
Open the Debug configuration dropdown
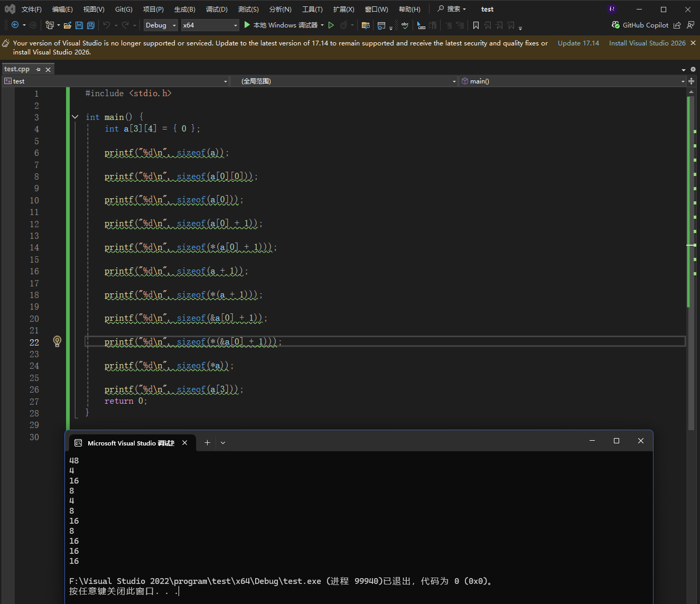(161, 25)
